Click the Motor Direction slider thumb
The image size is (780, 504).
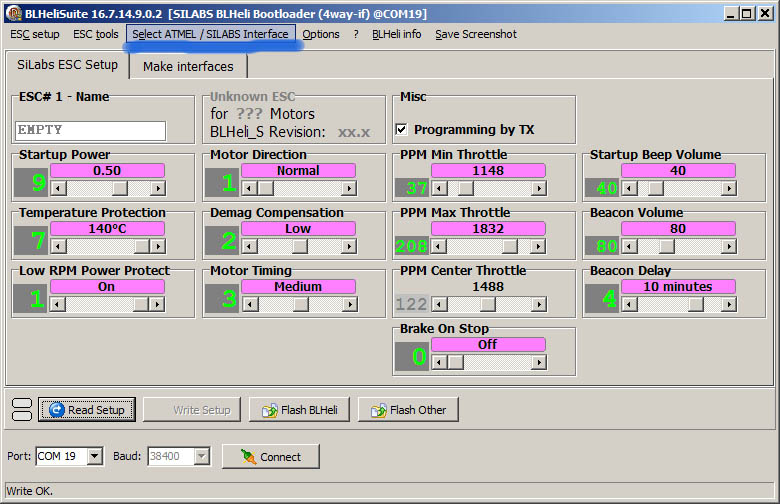pyautogui.click(x=266, y=188)
